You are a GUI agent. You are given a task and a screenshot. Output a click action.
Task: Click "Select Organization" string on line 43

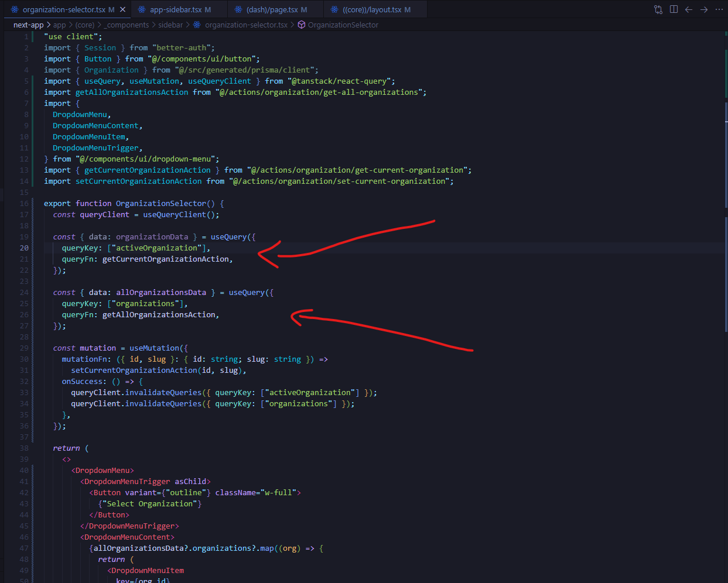pos(150,503)
